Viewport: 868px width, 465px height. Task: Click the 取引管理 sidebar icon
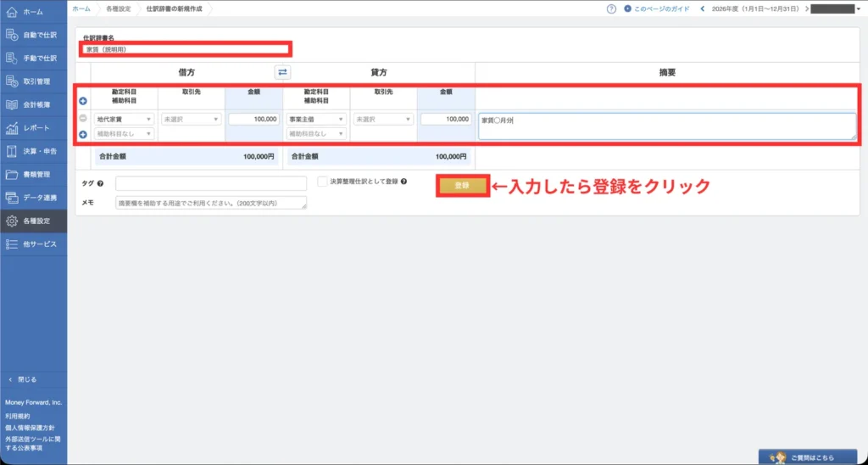(x=12, y=81)
